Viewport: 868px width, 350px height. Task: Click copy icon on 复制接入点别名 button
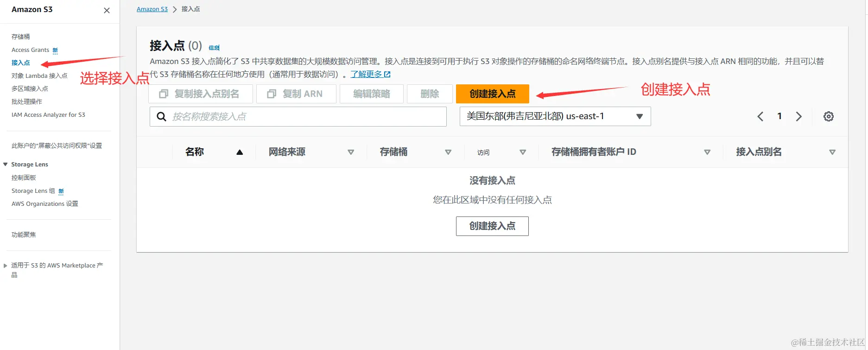pos(163,94)
